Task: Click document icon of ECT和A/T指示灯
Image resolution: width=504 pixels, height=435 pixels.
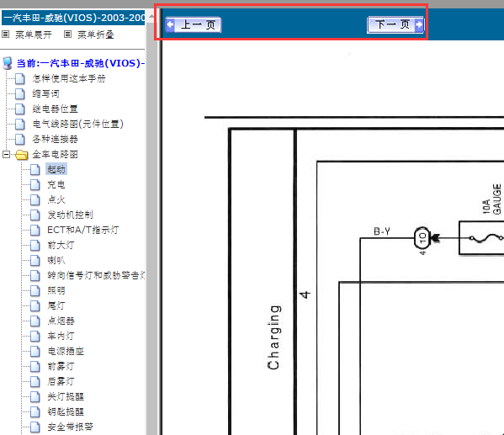Action: [x=35, y=231]
